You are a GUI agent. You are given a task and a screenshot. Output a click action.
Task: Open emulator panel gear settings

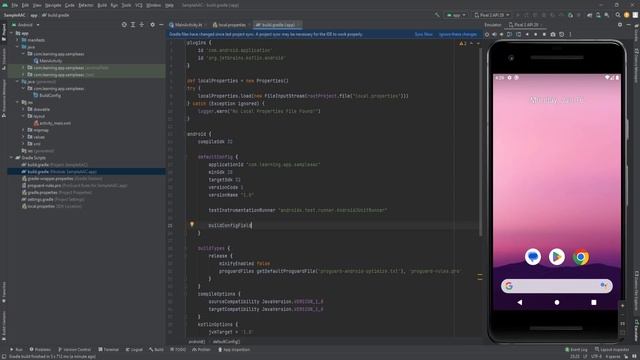pos(620,25)
